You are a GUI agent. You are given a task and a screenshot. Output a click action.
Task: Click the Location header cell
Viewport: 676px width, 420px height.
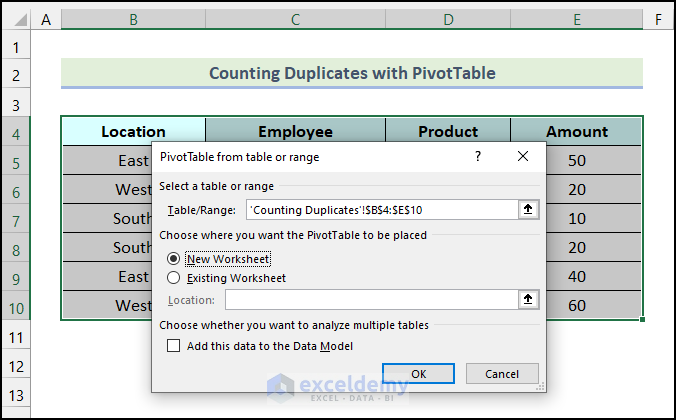coord(133,132)
